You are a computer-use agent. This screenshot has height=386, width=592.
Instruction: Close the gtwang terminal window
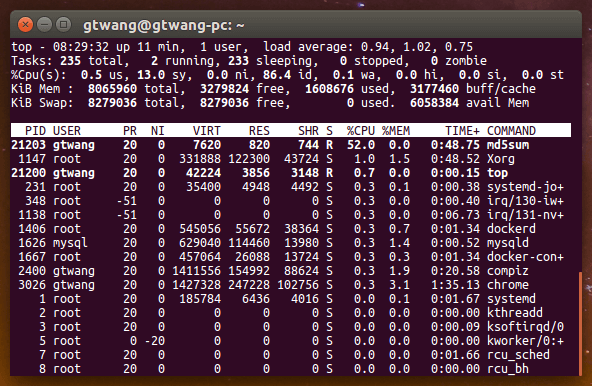25,25
